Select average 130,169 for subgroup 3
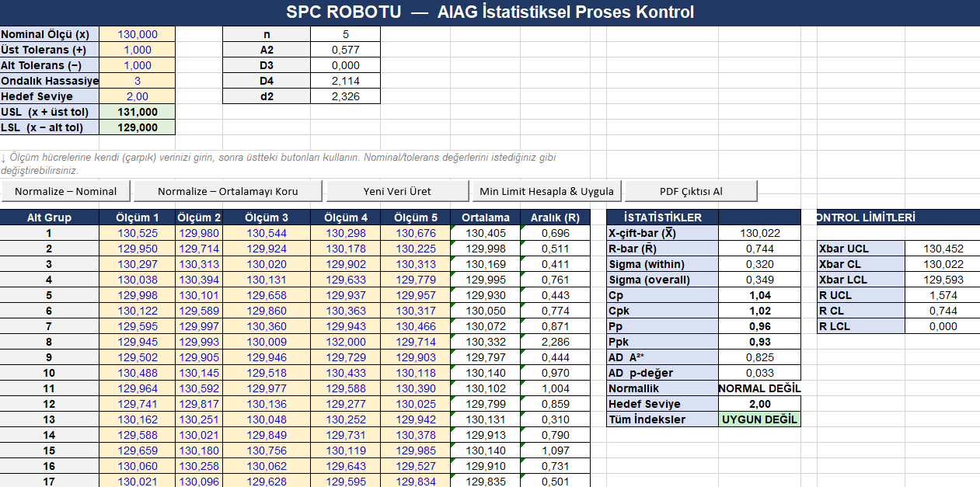 [x=485, y=264]
